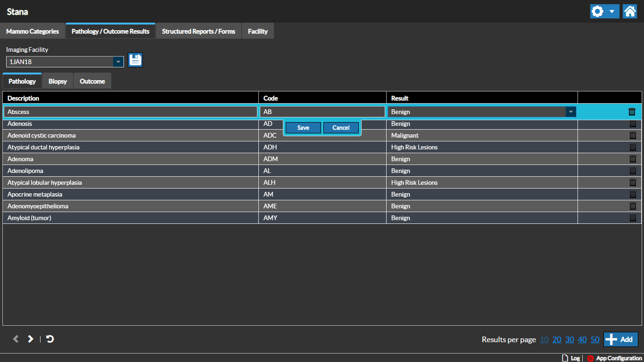Viewport: 644px width, 362px height.
Task: Click the Code field containing AB
Action: (x=322, y=112)
